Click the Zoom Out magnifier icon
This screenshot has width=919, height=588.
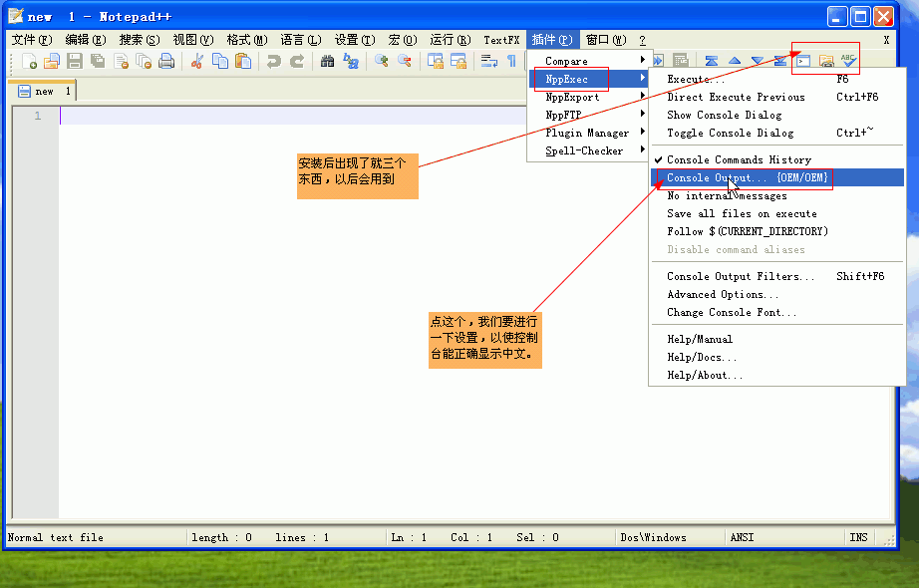(x=405, y=61)
